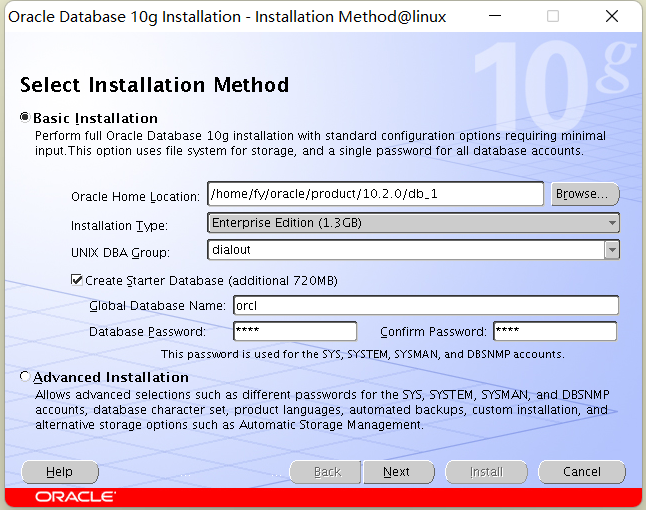Focus the UNIX DBA Group text box showing dialout
This screenshot has height=510, width=646.
pos(406,250)
